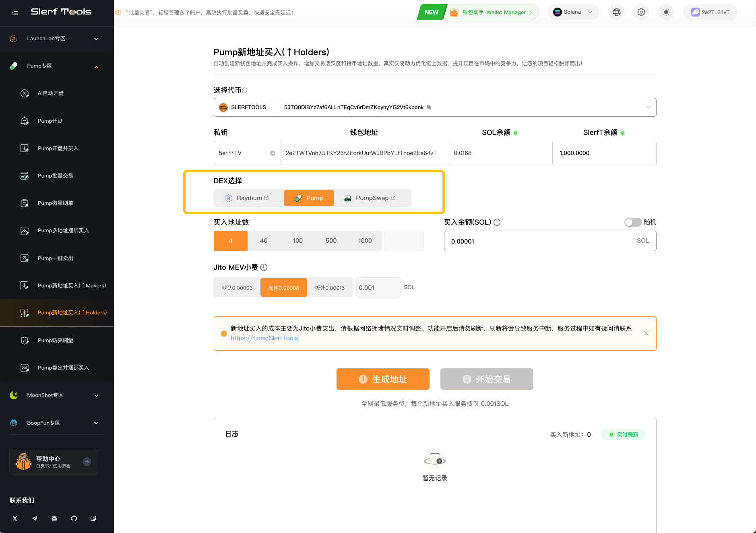Collapse the sidebar via hamburger icon
Screen dimensions: 756x533
tap(15, 12)
